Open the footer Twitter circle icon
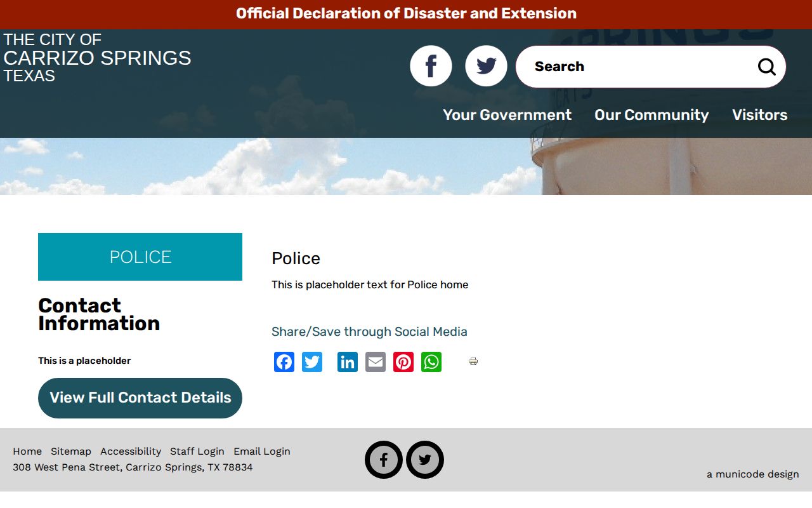The image size is (812, 508). tap(425, 460)
